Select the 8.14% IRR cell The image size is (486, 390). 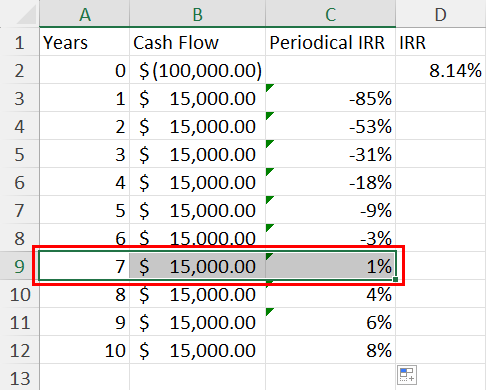[x=441, y=70]
